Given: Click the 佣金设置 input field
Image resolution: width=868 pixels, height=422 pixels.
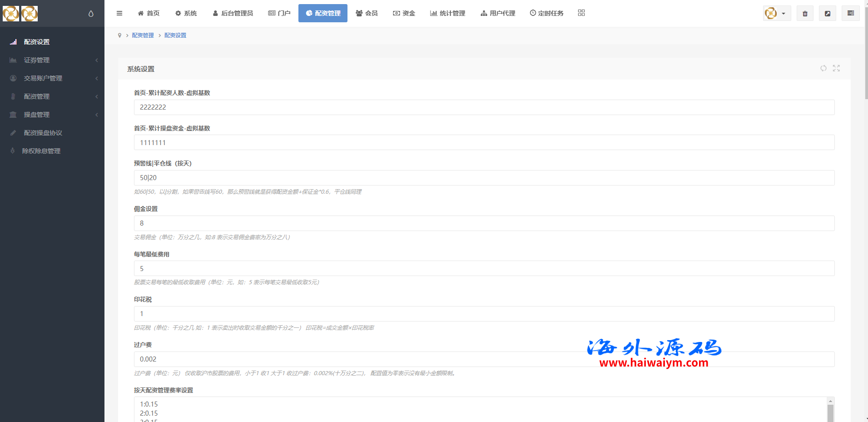Looking at the screenshot, I should click(x=484, y=223).
